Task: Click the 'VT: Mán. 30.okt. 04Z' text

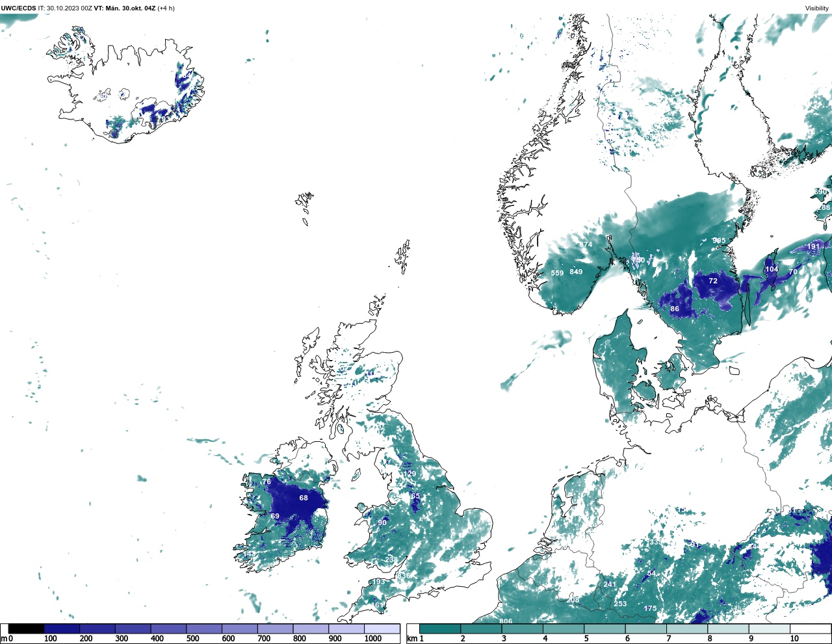Action: coord(125,8)
